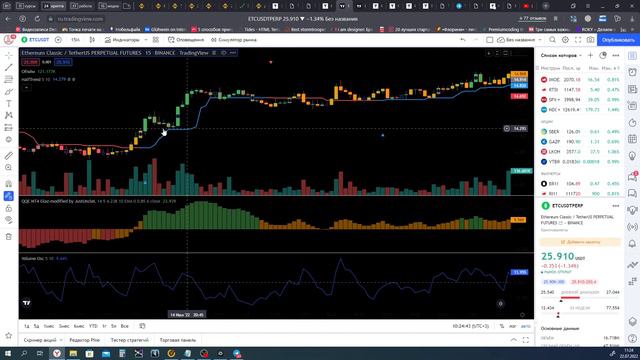Select RTSI row in watchlist
This screenshot has height=360, width=640.
tap(580, 89)
